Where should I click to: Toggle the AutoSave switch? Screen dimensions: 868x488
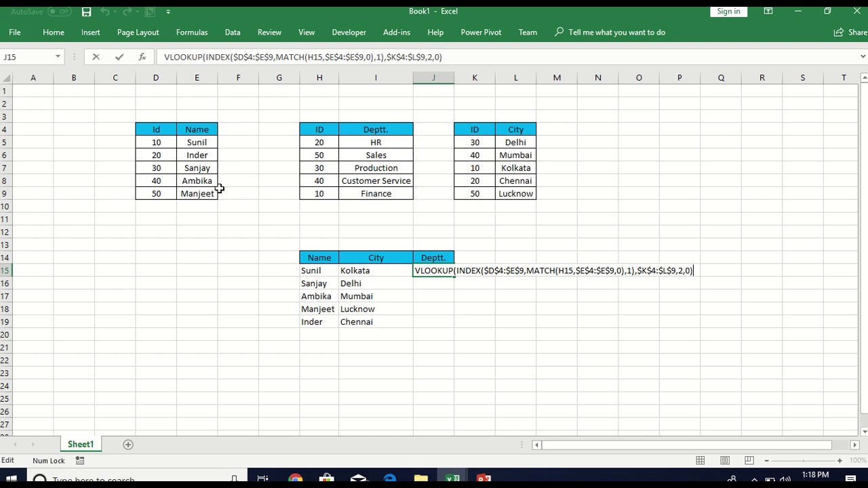60,12
